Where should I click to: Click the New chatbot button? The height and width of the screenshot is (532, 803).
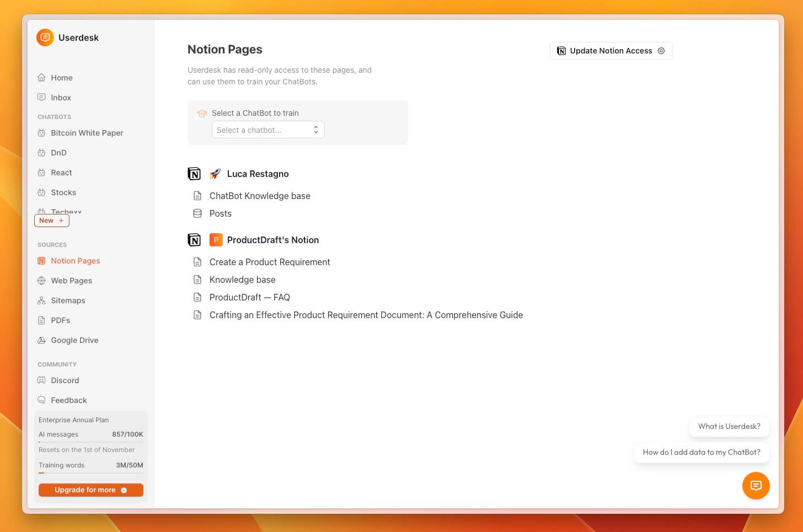pyautogui.click(x=52, y=221)
